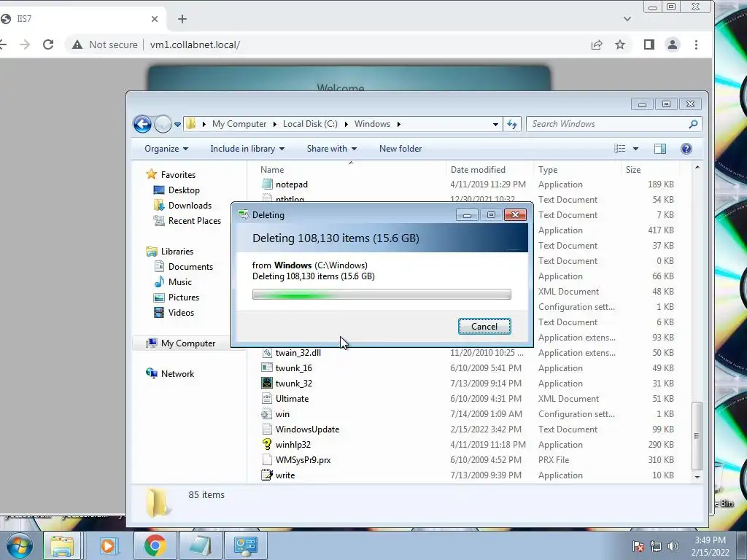The image size is (747, 560).
Task: Select My Computer in navigation pane
Action: pos(187,343)
